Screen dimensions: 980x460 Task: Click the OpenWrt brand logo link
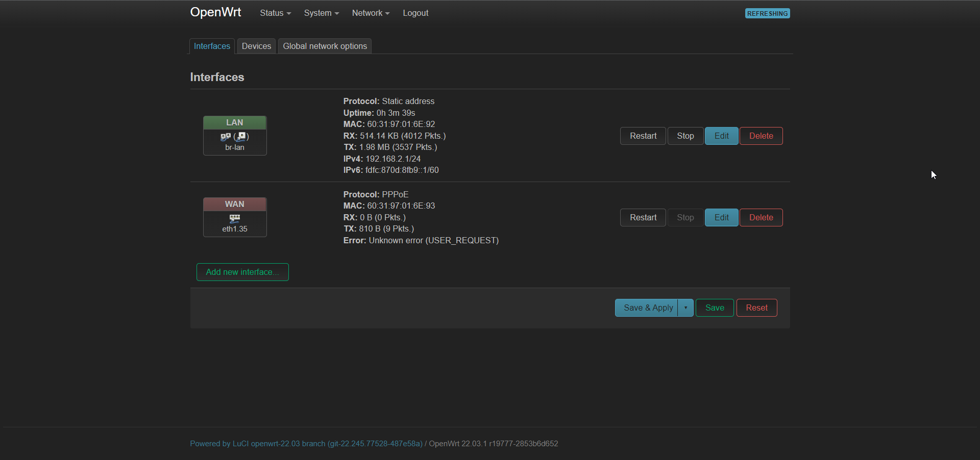[215, 12]
